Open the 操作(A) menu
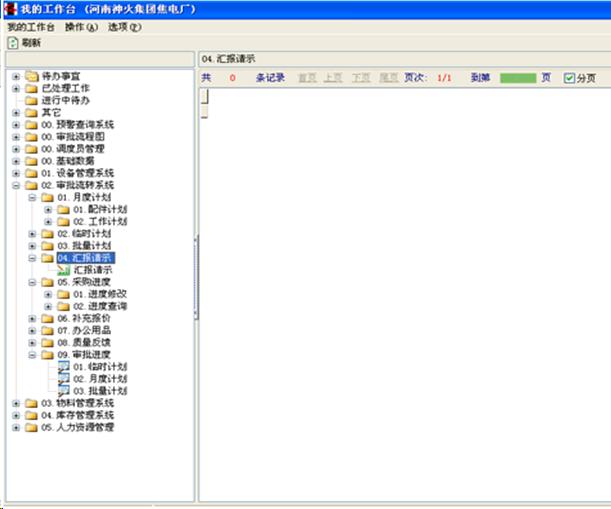The width and height of the screenshot is (611, 509). coord(81,26)
